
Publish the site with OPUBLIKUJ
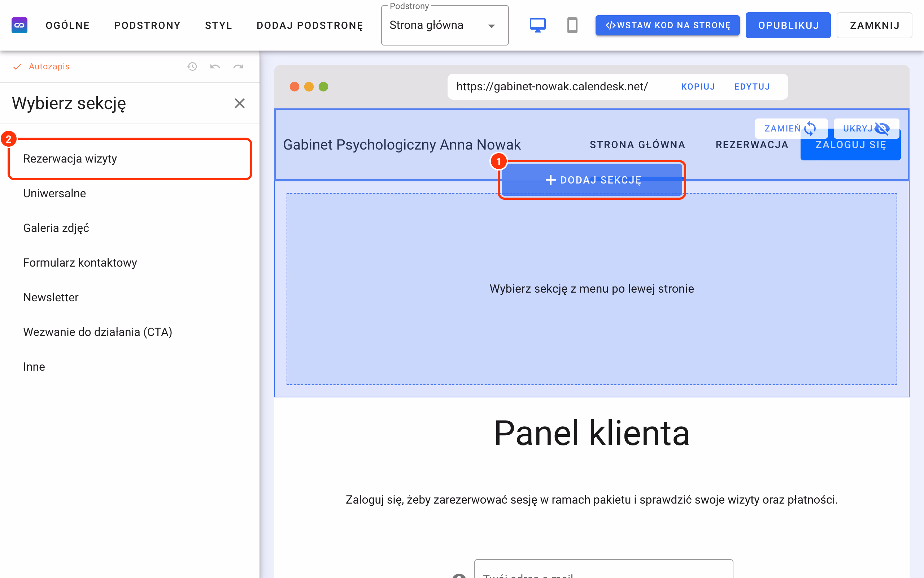788,25
